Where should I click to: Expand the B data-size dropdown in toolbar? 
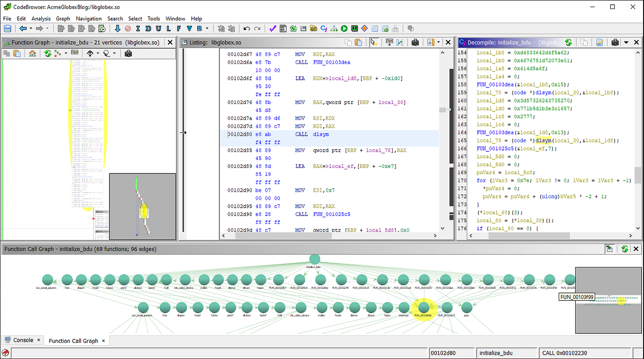(207, 29)
